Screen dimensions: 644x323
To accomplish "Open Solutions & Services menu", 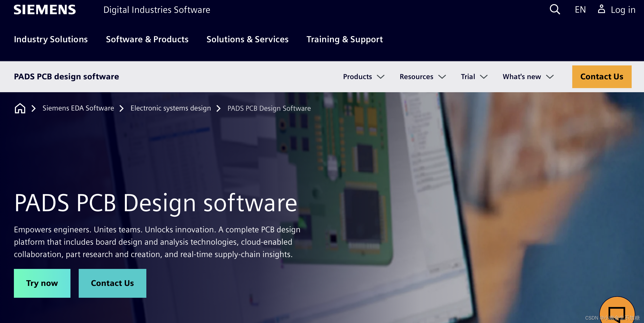I will (x=247, y=39).
